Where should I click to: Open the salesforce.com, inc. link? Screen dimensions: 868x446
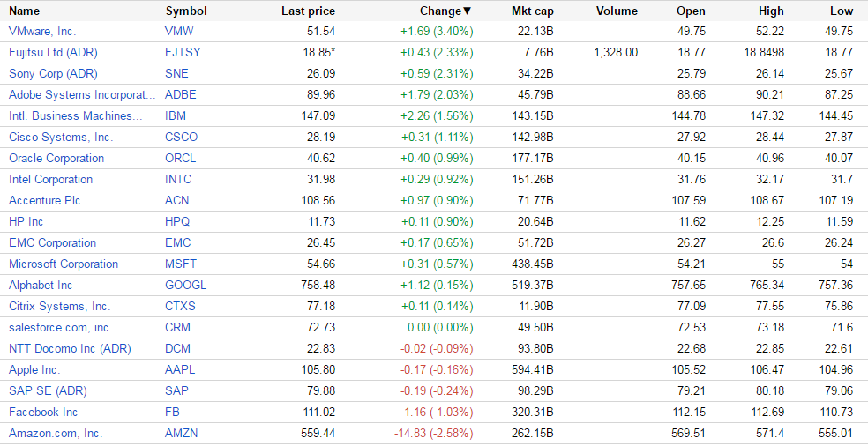pyautogui.click(x=60, y=327)
